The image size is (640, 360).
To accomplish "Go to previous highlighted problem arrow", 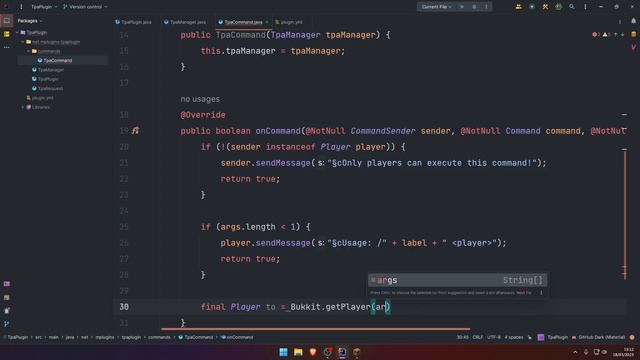I will 616,35.
